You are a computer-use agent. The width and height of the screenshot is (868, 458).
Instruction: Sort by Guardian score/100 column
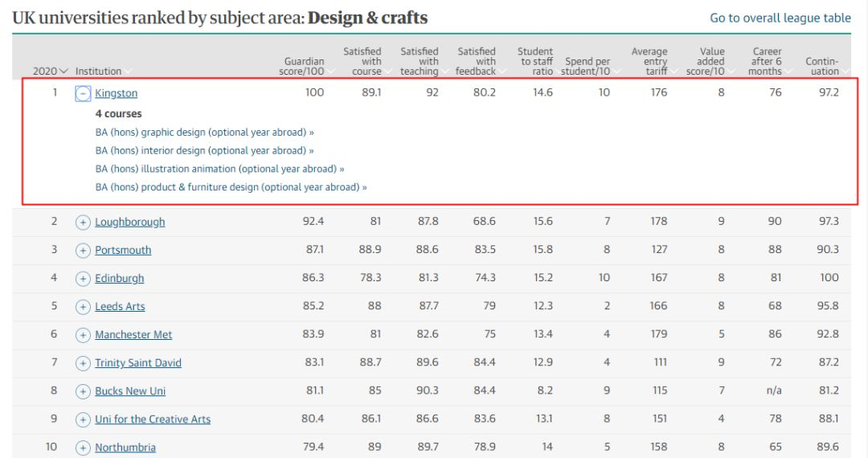pos(306,67)
